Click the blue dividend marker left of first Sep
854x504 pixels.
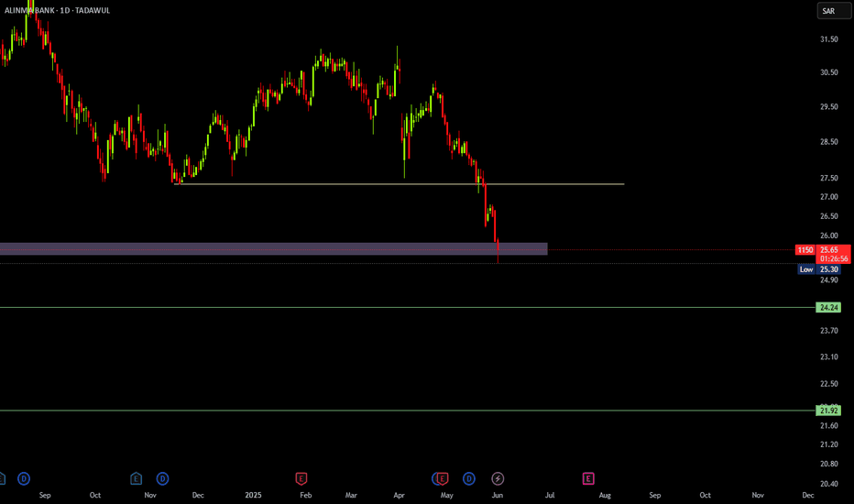click(24, 478)
